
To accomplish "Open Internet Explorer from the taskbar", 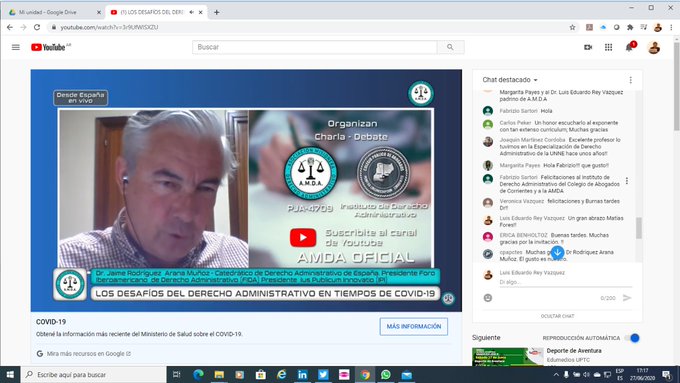I will coord(281,374).
